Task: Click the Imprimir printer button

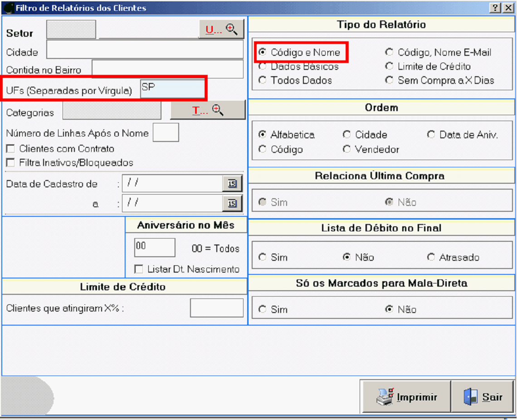Action: click(406, 397)
